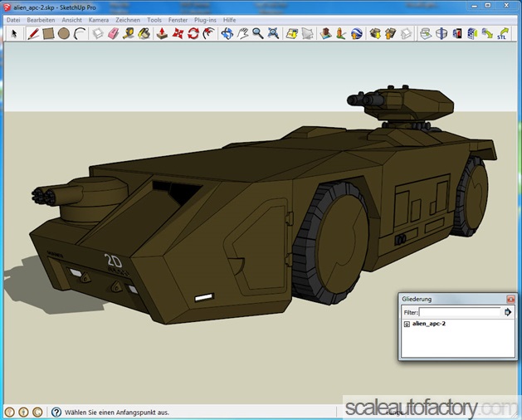The height and width of the screenshot is (420, 522).
Task: Select the Pan hand tool
Action: tap(242, 34)
